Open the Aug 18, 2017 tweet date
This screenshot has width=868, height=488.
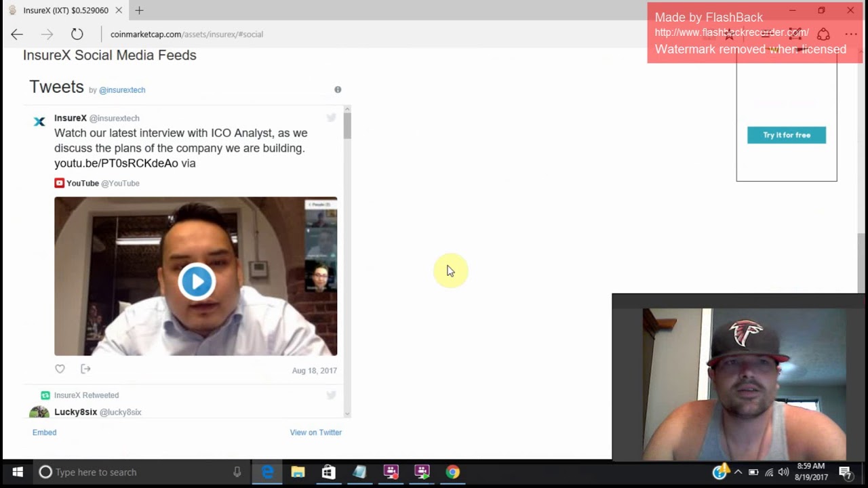point(315,371)
